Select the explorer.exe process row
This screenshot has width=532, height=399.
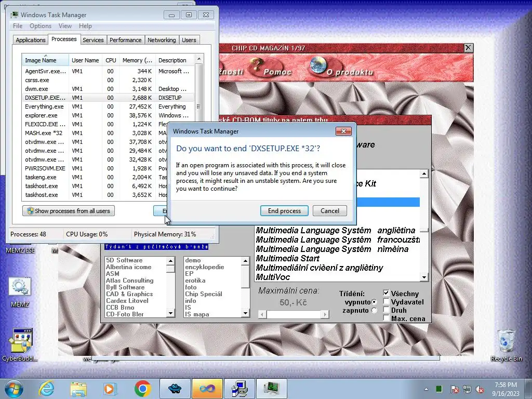pos(108,115)
